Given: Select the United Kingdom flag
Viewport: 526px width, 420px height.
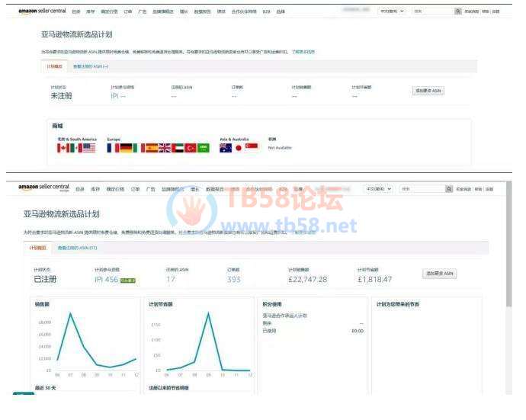Looking at the screenshot, I should pos(165,149).
